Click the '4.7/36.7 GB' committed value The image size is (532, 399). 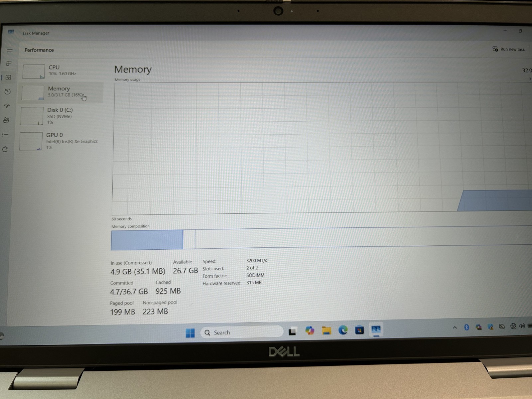coord(129,292)
